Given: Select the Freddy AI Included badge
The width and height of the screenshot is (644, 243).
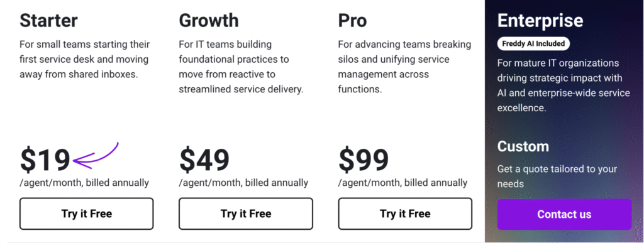Looking at the screenshot, I should [x=533, y=43].
